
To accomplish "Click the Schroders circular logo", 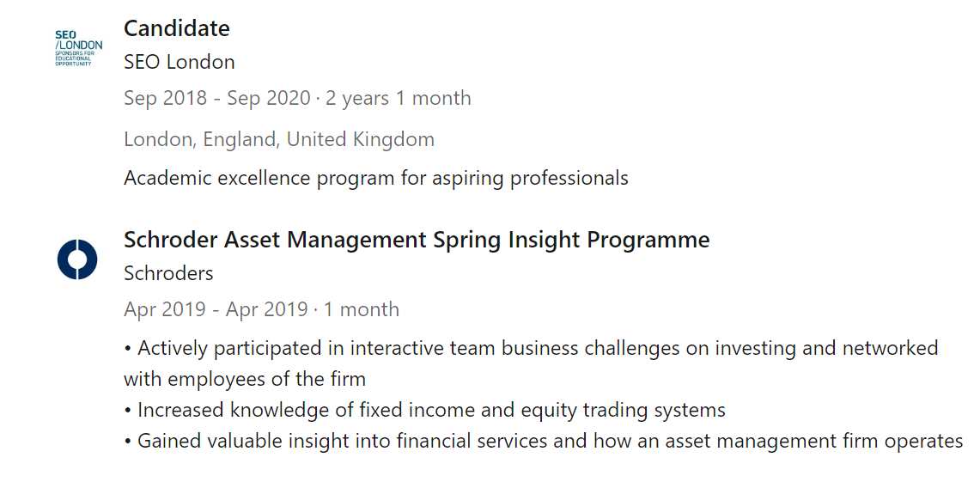I will (78, 259).
